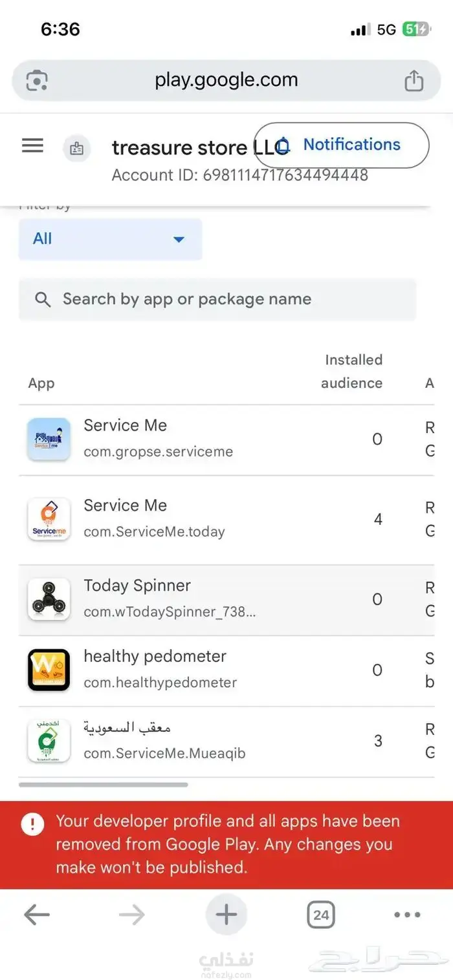The width and height of the screenshot is (453, 980).
Task: Open the healthy pedometer app
Action: click(x=155, y=657)
